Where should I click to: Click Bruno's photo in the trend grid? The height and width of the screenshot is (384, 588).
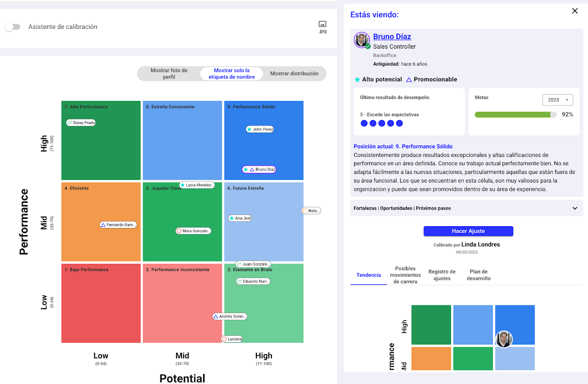[504, 339]
